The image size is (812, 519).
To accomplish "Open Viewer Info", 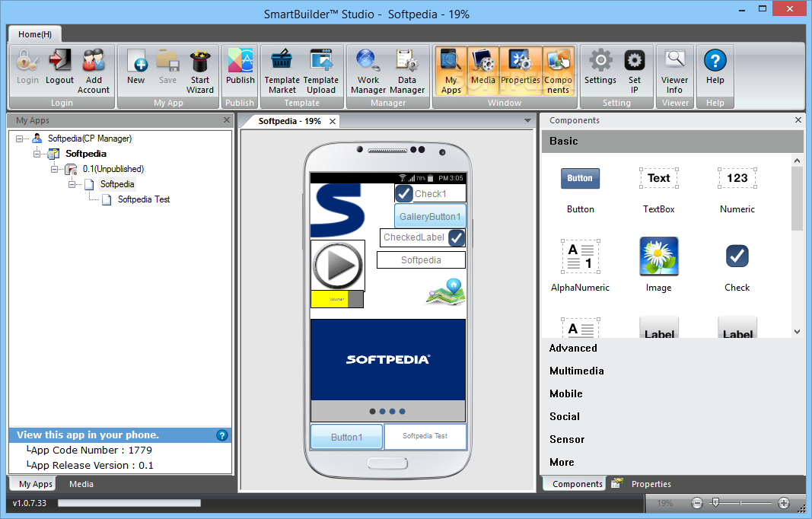I will pyautogui.click(x=675, y=71).
